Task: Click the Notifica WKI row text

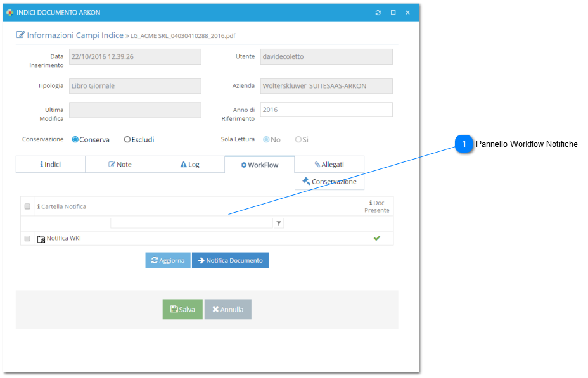Action: pos(64,238)
